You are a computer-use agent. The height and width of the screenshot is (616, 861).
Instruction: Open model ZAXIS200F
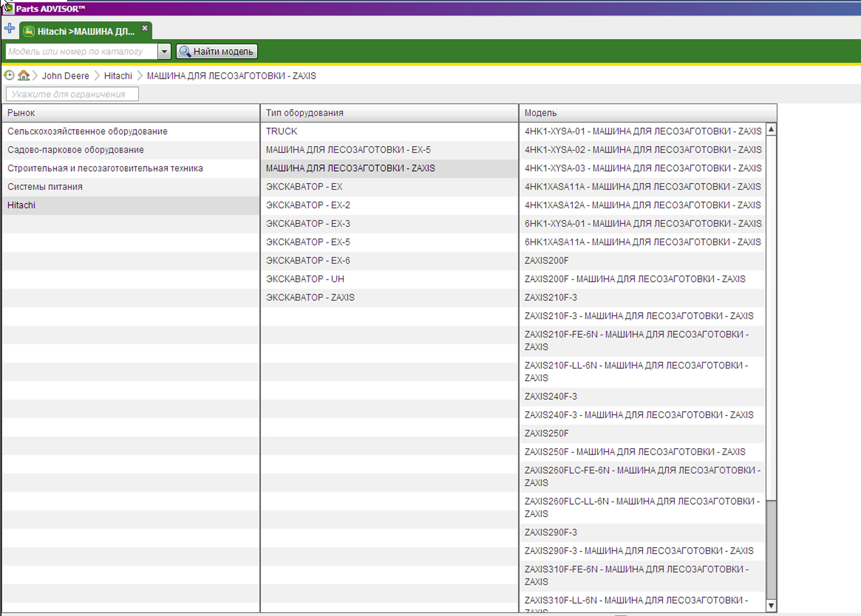pyautogui.click(x=546, y=260)
